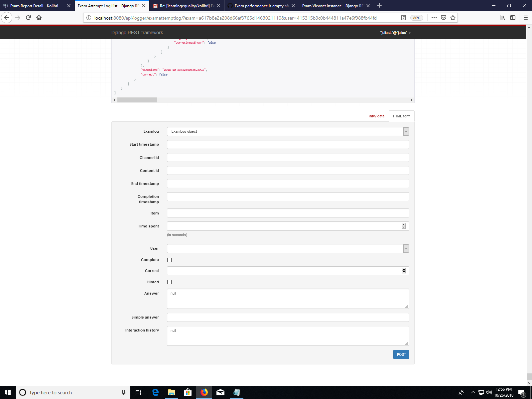Image resolution: width=532 pixels, height=399 pixels.
Task: Toggle the browser sidebar
Action: point(512,18)
